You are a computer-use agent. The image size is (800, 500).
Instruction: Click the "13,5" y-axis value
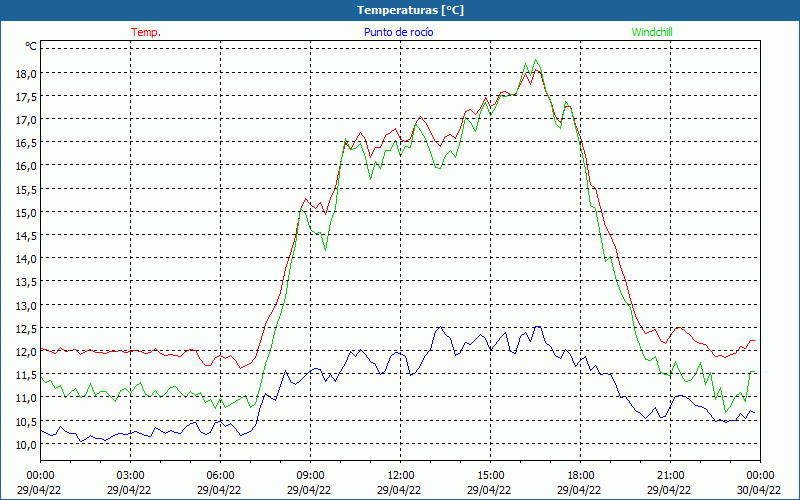coord(27,282)
